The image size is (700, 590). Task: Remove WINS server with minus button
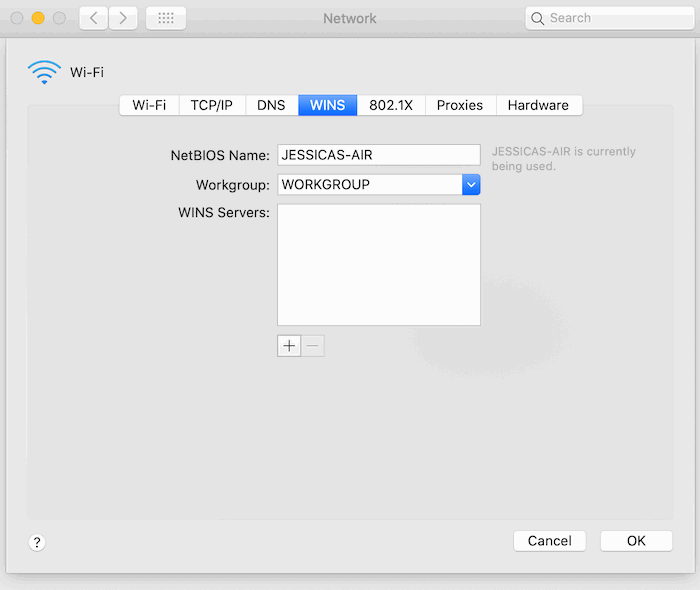click(x=313, y=346)
